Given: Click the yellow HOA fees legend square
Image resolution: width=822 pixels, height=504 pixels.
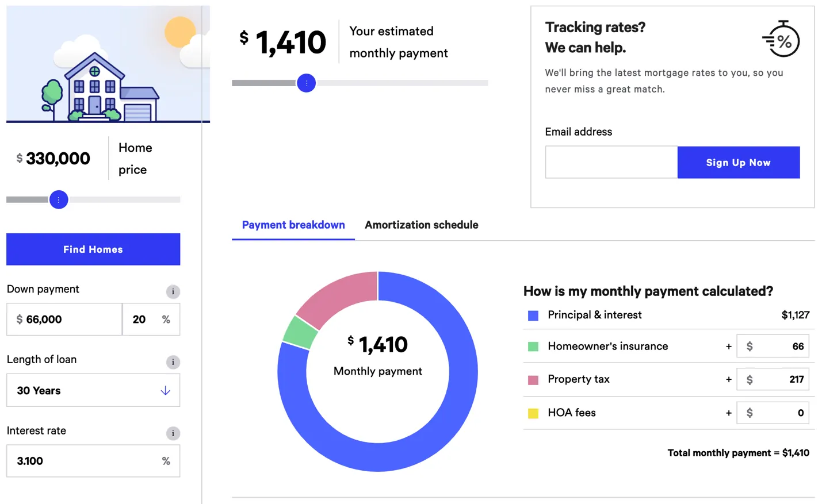Looking at the screenshot, I should (533, 413).
